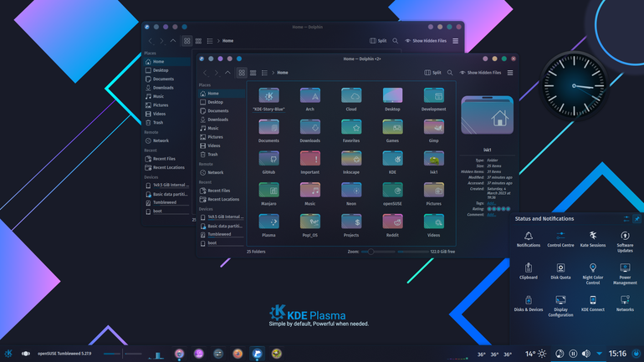
Task: Open Night Color Control in system tray
Action: click(x=593, y=273)
